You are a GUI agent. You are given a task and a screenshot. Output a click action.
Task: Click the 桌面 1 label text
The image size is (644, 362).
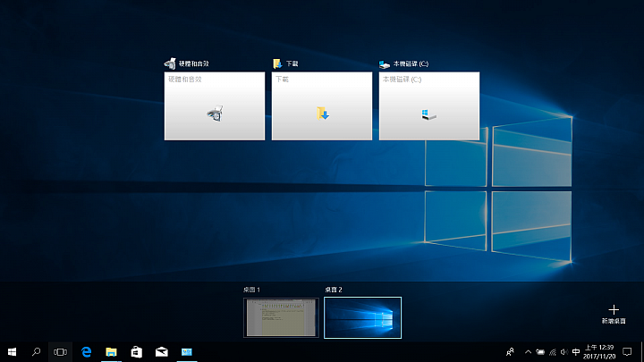click(x=251, y=290)
